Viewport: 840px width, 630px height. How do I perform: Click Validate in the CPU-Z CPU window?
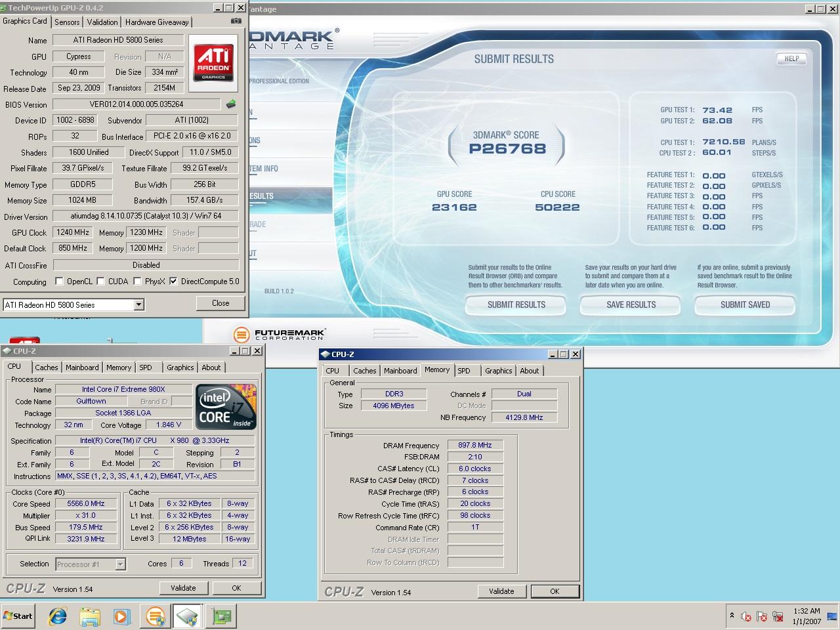183,588
